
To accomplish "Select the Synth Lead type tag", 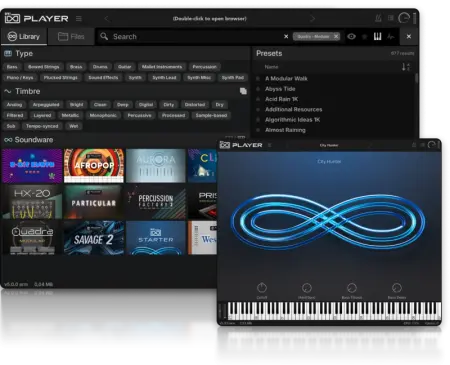I will point(164,77).
